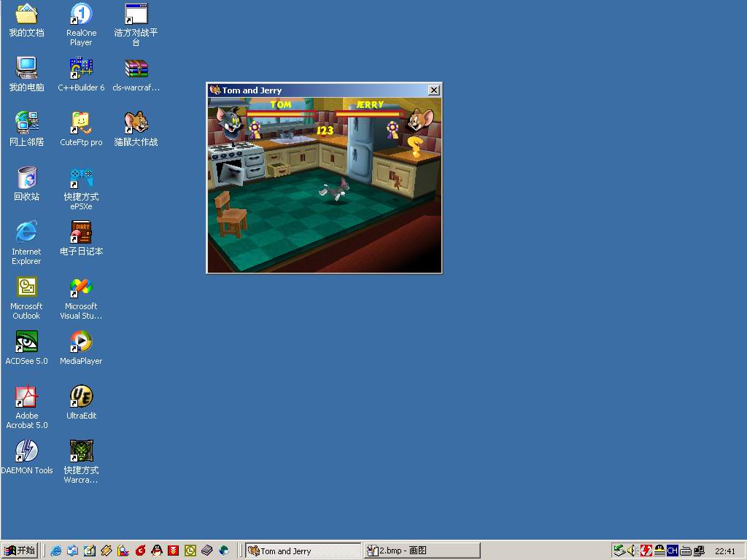The image size is (747, 560).
Task: Select the CuteFtp pro shortcut
Action: tap(81, 129)
